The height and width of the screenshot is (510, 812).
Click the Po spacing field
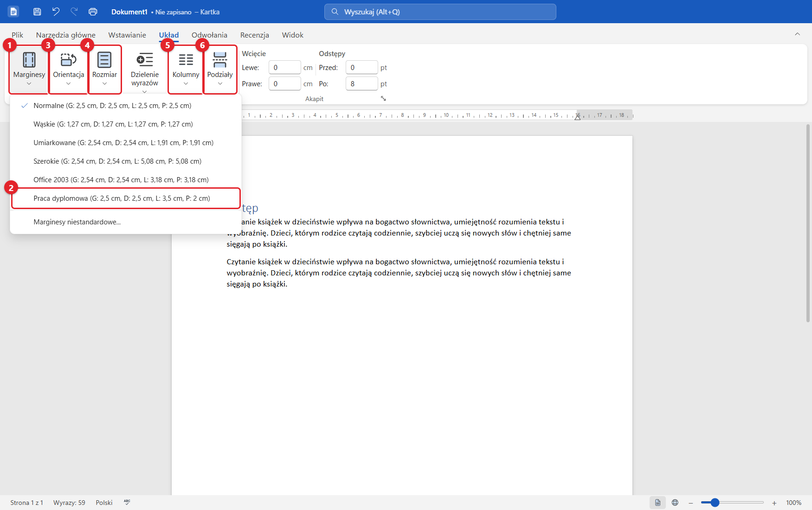[x=361, y=84]
